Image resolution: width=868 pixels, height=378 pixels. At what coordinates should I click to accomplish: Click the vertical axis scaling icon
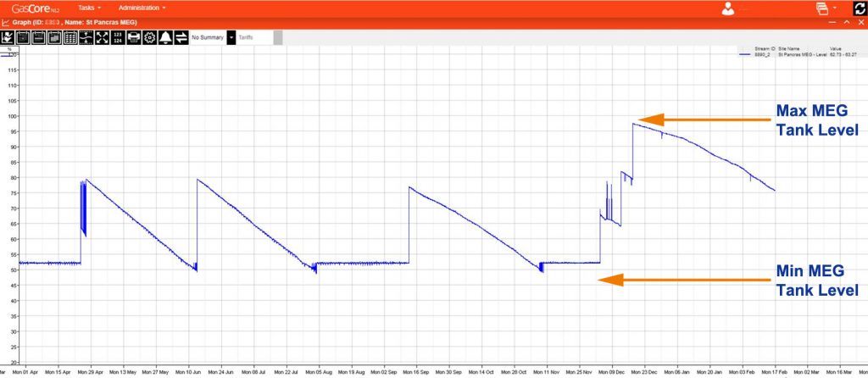coord(86,37)
